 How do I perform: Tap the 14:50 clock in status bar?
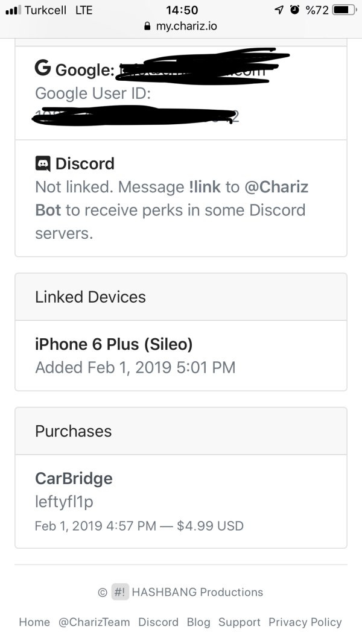click(x=180, y=10)
